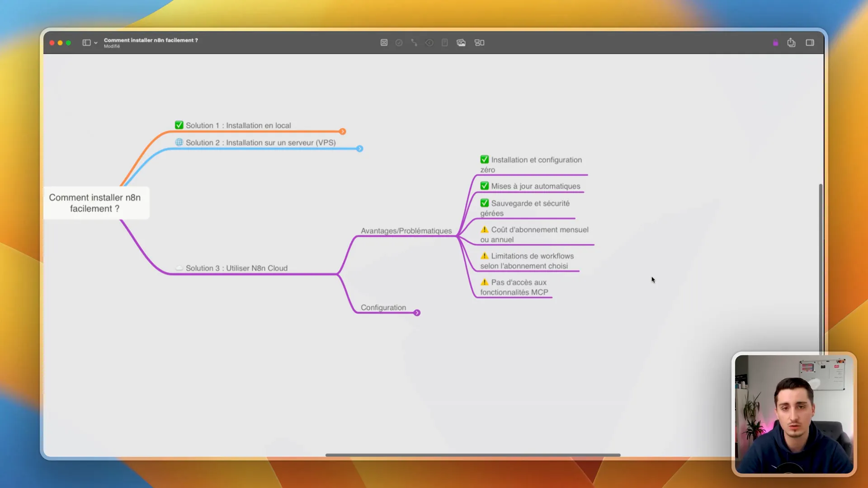Click warning emoji on 'Coût d'abonnement mensuel'
Image resolution: width=868 pixels, height=488 pixels.
coord(485,230)
